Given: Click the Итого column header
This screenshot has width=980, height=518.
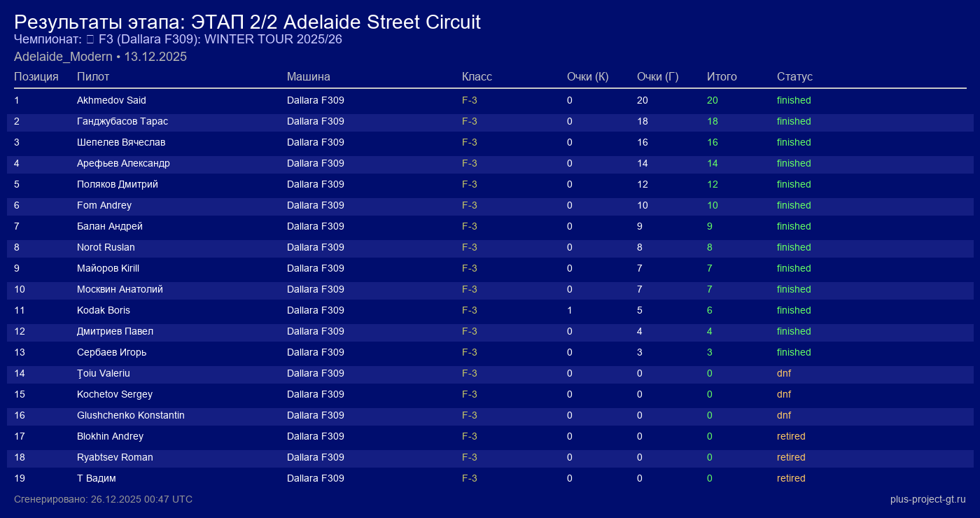Looking at the screenshot, I should tap(722, 77).
